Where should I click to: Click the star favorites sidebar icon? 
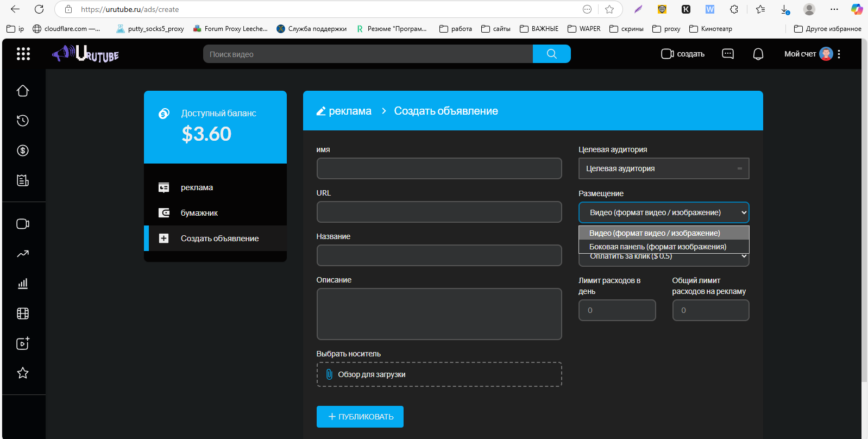click(23, 373)
